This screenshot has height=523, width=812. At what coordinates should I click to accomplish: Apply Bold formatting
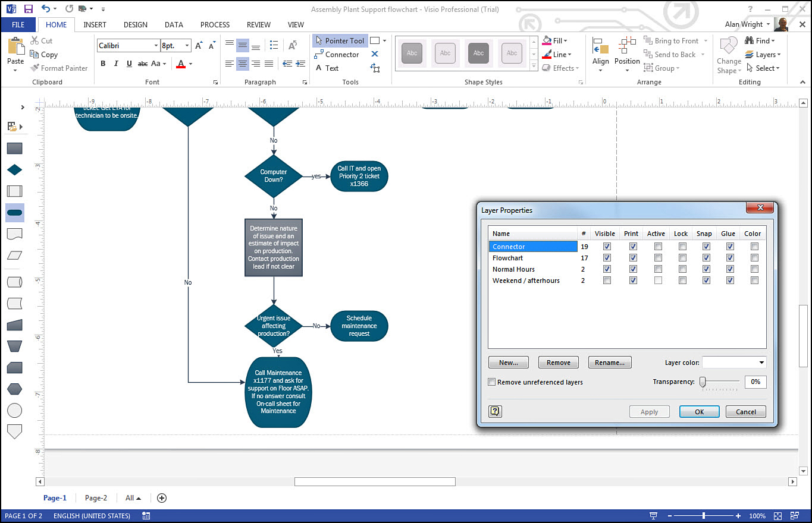click(x=103, y=64)
